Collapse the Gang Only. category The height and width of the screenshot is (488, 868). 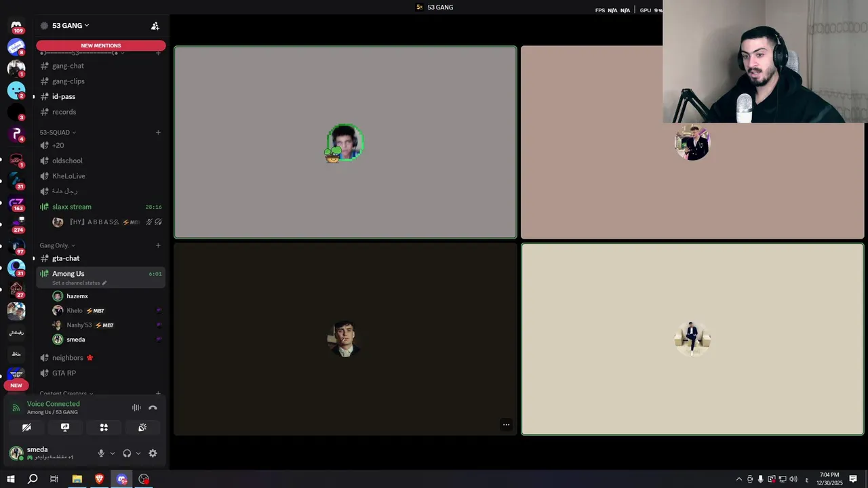click(57, 245)
